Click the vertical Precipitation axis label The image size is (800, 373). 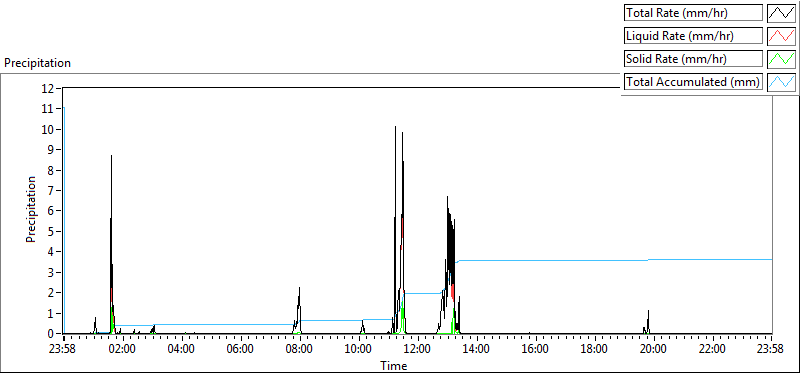(x=31, y=210)
